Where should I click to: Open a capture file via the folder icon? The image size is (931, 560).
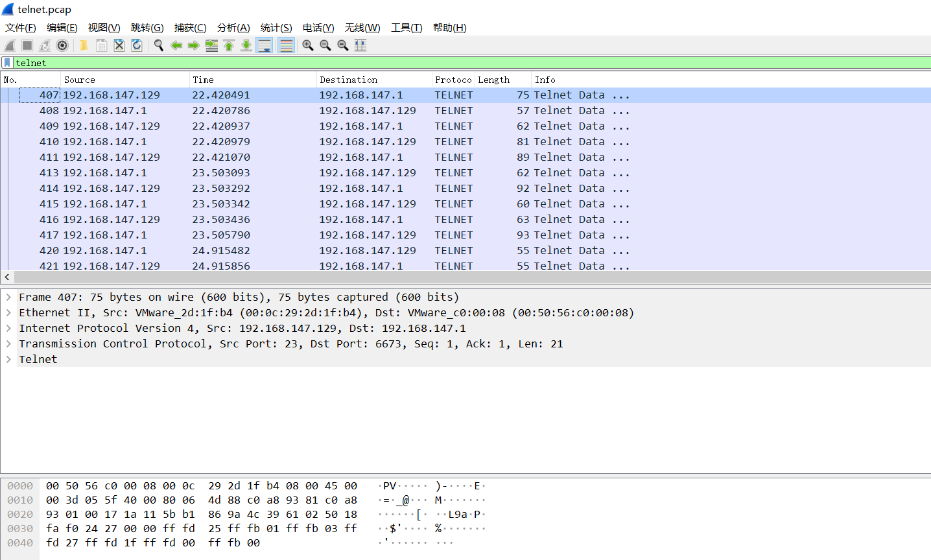click(83, 45)
